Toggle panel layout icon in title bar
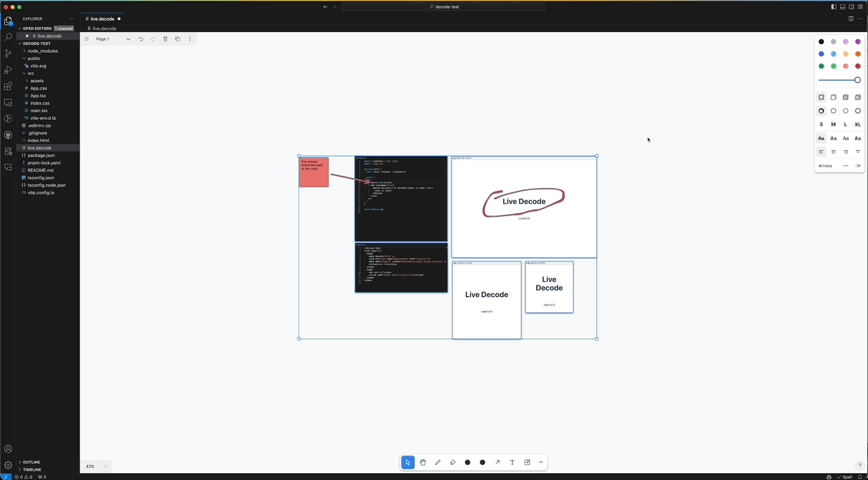The height and width of the screenshot is (480, 868). 843,7
